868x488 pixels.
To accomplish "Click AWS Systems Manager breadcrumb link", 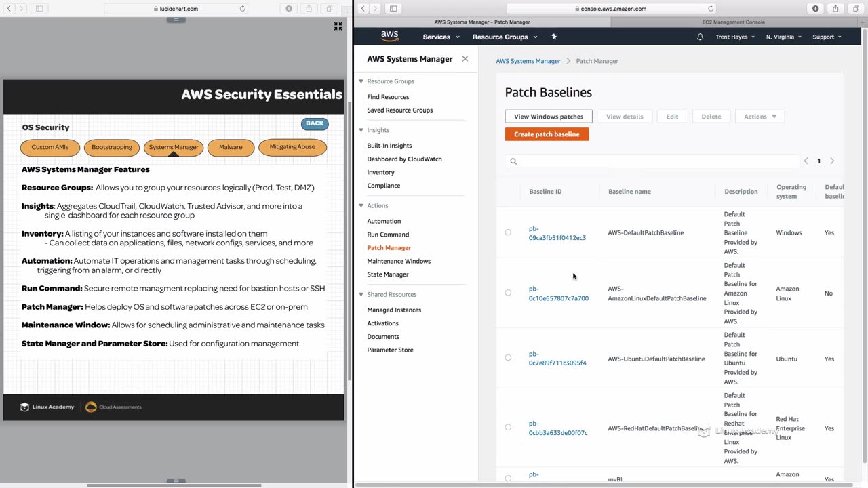I will pos(528,61).
